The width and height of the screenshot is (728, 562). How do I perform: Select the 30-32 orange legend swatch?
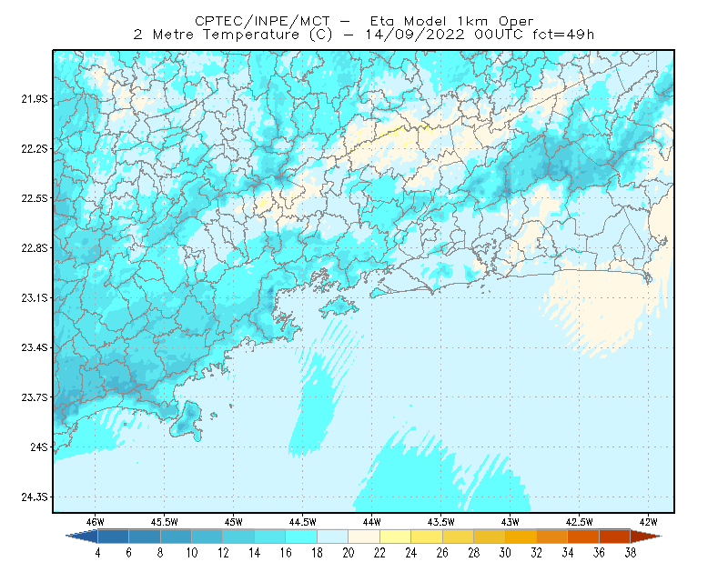[521, 537]
